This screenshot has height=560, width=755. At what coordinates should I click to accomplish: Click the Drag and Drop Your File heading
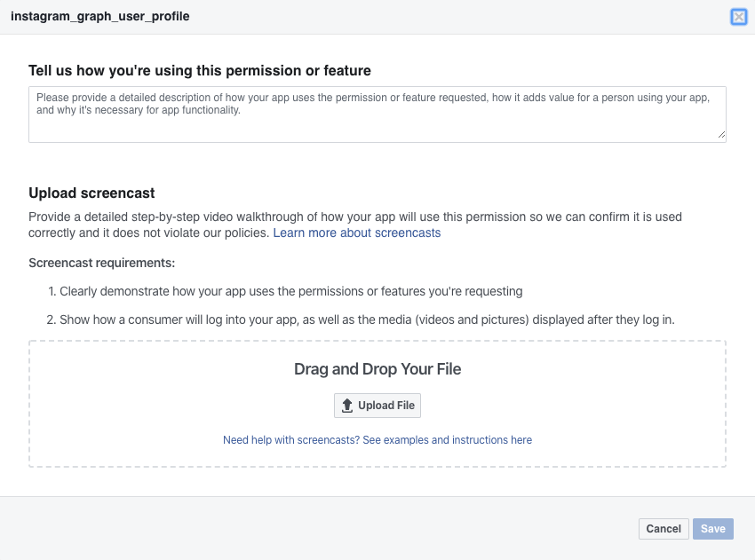coord(377,369)
